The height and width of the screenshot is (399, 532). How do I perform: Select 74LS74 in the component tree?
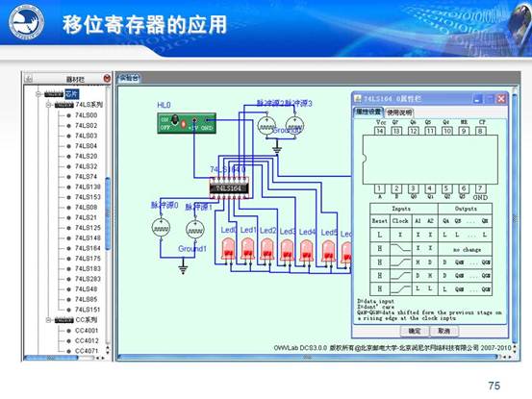86,177
